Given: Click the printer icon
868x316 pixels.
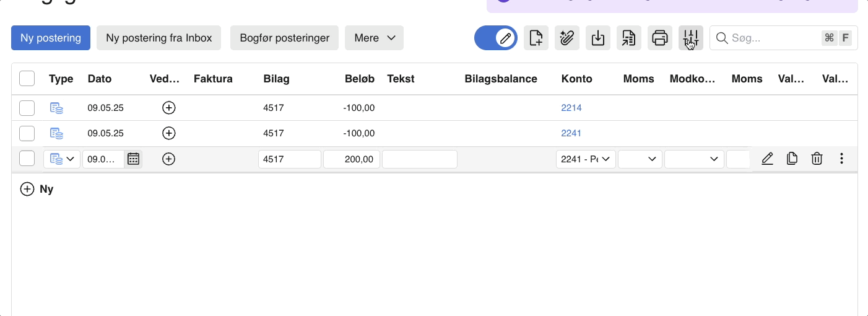Looking at the screenshot, I should point(660,38).
